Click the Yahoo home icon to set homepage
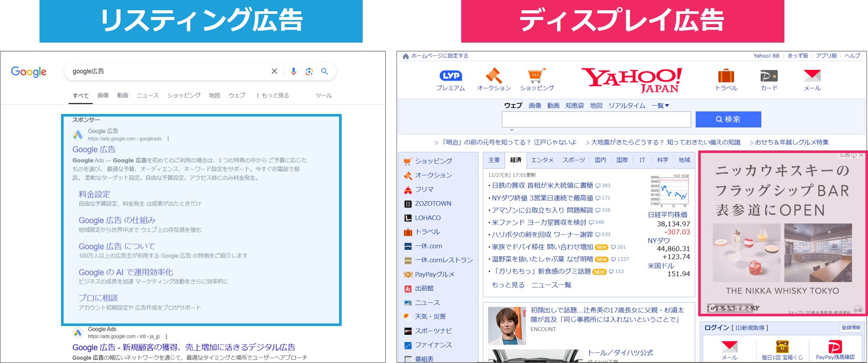Viewport: 868px width, 363px height. 406,56
